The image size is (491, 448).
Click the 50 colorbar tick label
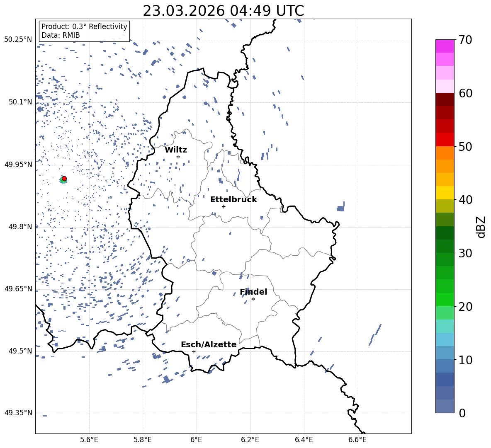pyautogui.click(x=465, y=146)
